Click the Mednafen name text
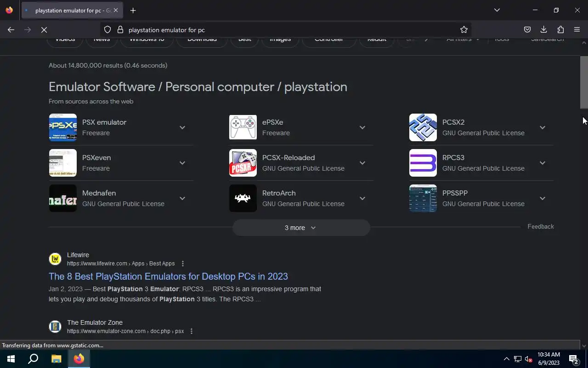 (99, 193)
